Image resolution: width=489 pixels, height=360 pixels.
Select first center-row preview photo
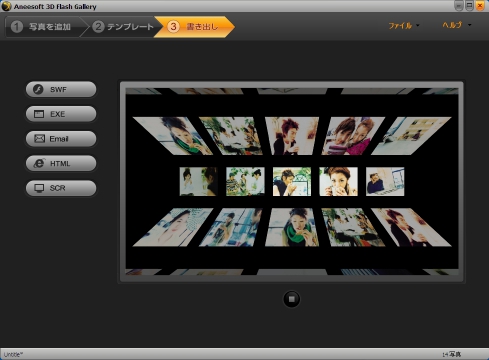(198, 181)
